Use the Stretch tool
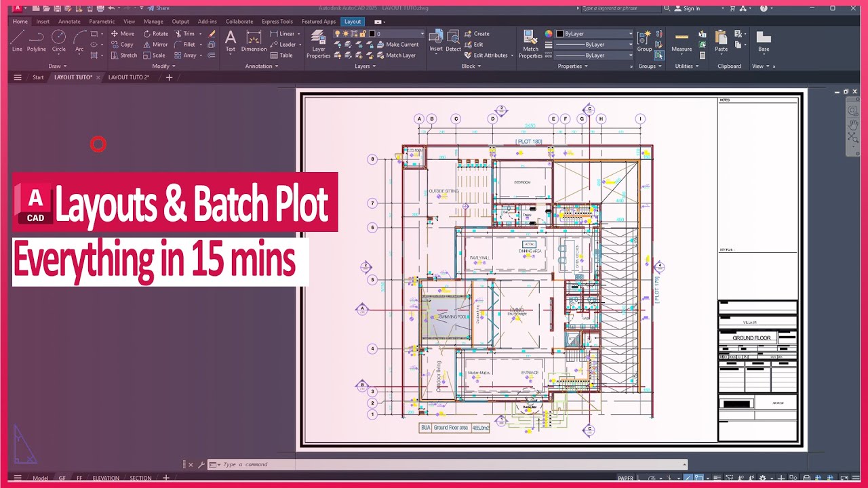 [123, 55]
